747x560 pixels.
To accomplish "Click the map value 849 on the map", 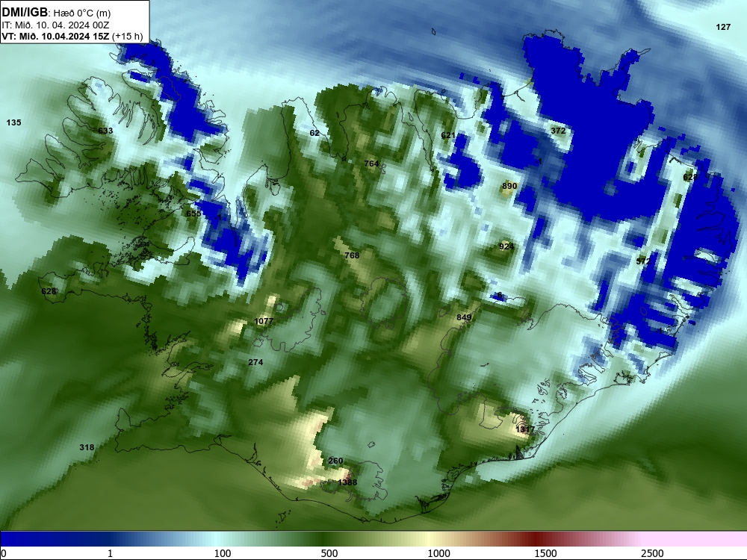I will pyautogui.click(x=464, y=317).
